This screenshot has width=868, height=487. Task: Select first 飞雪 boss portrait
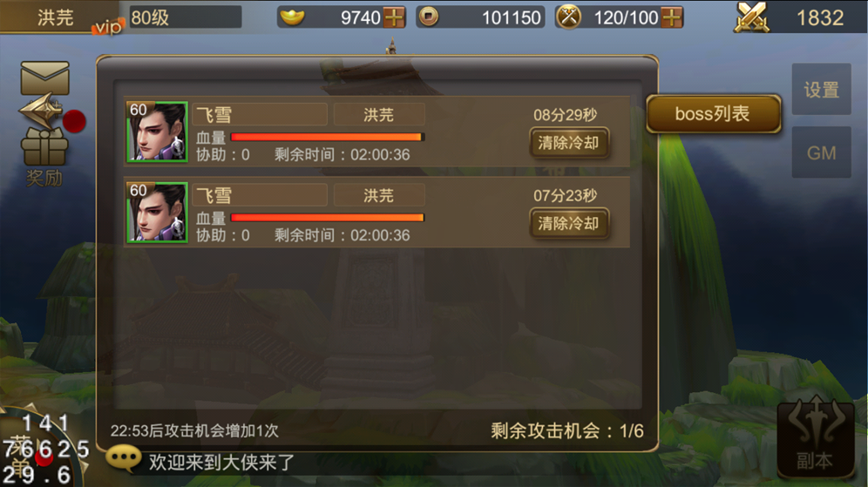157,132
